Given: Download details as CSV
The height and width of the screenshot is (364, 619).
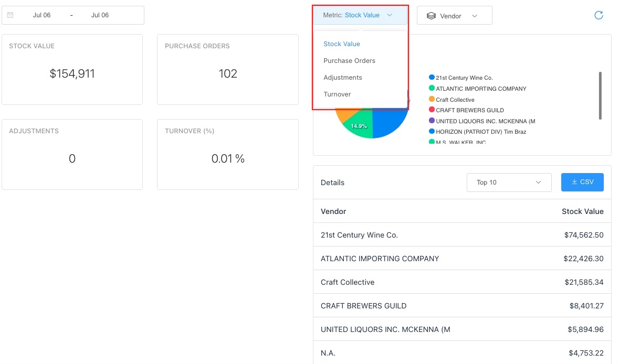Looking at the screenshot, I should (582, 182).
